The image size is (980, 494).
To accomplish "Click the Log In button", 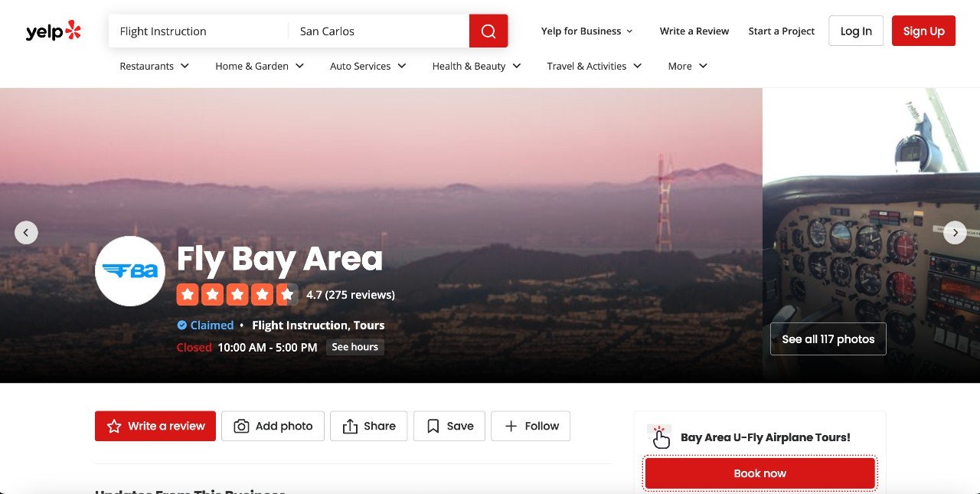I will [x=856, y=31].
